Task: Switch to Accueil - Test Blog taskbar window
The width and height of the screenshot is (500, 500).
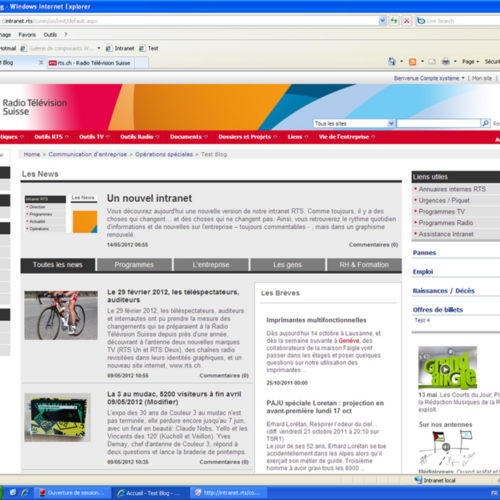Action: (x=150, y=493)
